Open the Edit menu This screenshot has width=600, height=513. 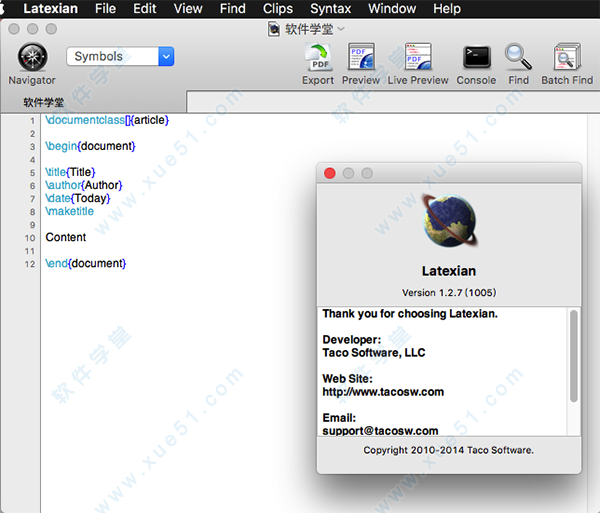145,8
